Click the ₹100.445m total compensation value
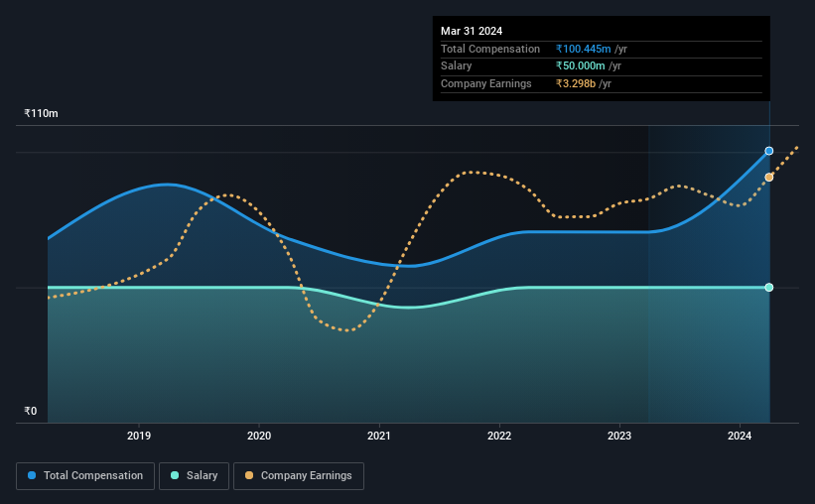 583,49
